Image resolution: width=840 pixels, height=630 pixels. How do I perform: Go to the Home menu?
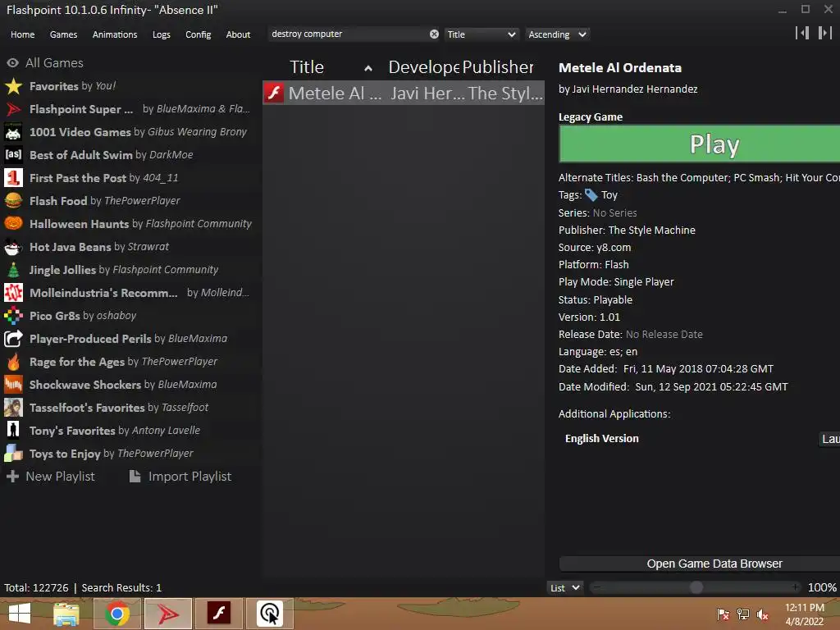pyautogui.click(x=22, y=34)
